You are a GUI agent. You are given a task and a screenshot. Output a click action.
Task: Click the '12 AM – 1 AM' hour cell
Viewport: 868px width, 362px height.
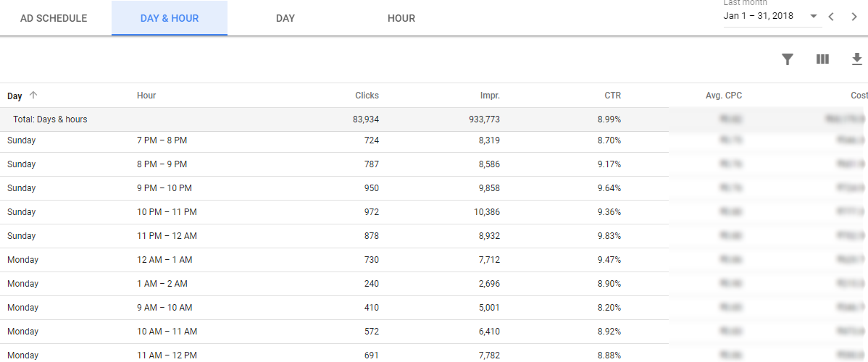(x=164, y=259)
